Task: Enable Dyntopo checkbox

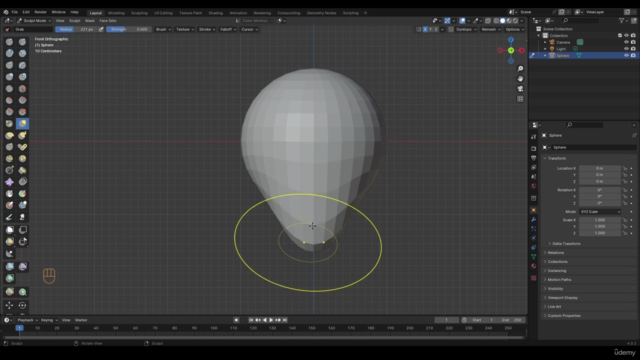Action: coord(451,29)
